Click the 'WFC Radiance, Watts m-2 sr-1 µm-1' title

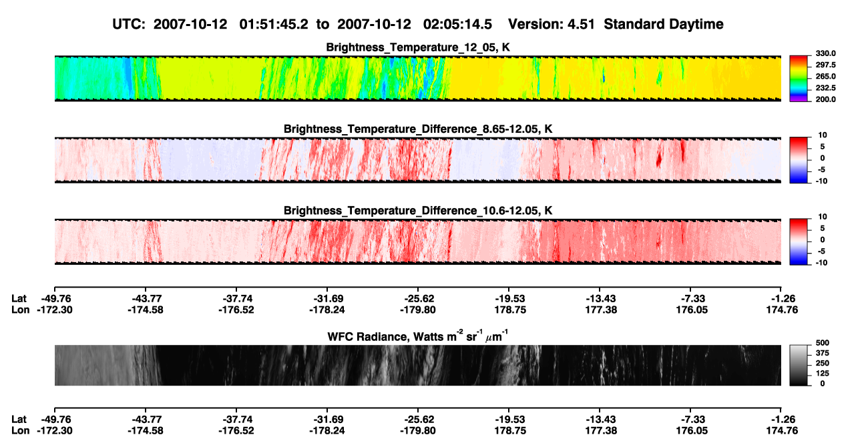(418, 336)
